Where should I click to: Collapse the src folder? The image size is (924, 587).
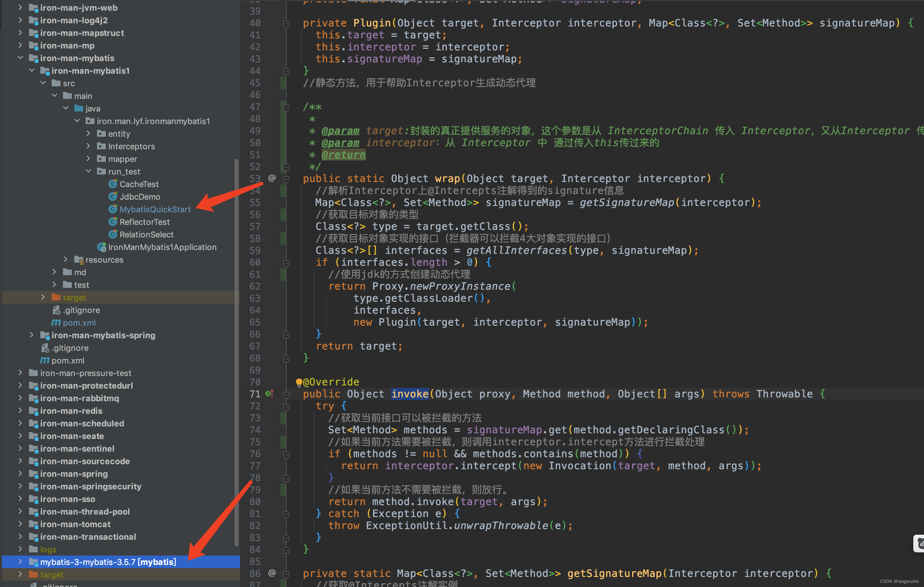click(43, 83)
